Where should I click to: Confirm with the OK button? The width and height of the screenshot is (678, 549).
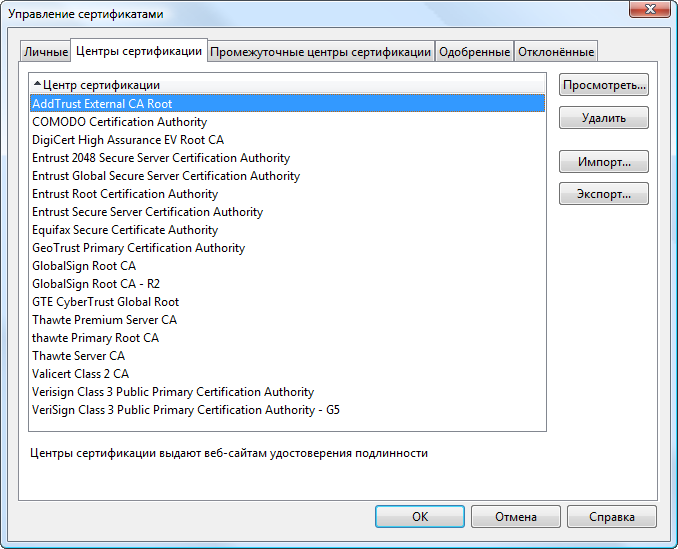pyautogui.click(x=420, y=517)
